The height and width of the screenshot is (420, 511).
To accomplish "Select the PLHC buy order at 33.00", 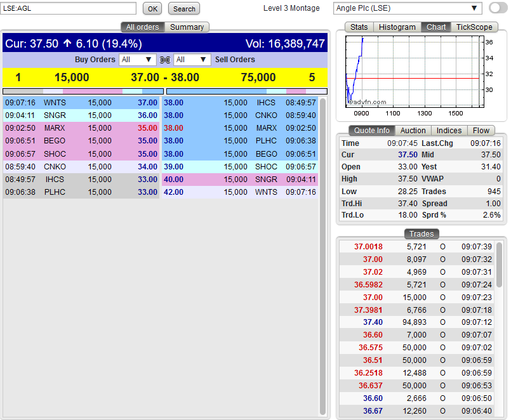I will coord(81,192).
